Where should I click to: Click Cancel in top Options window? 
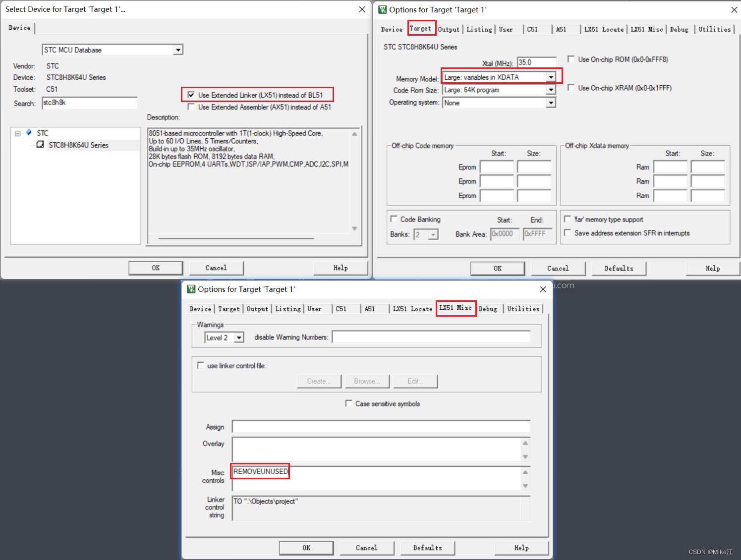[558, 269]
